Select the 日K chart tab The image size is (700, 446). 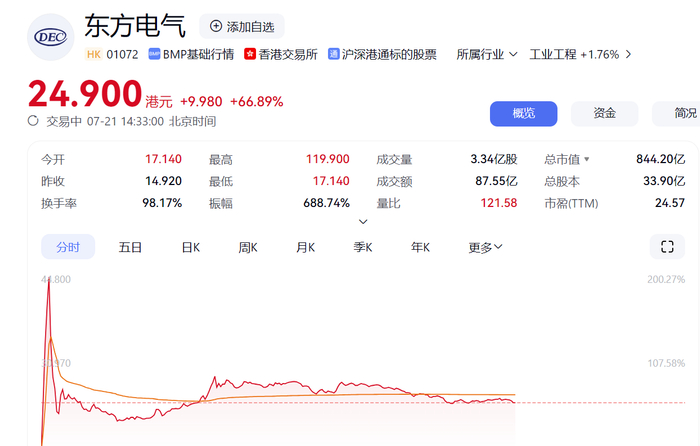pos(191,247)
